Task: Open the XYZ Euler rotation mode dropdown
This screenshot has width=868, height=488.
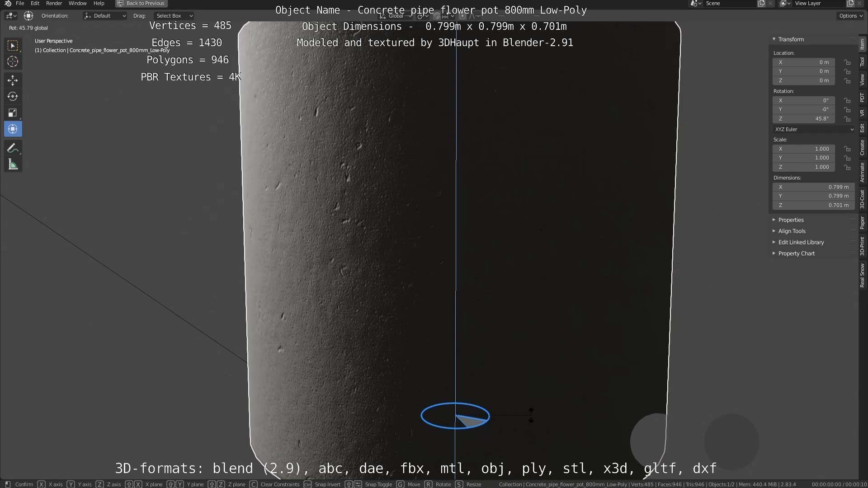Action: 814,129
